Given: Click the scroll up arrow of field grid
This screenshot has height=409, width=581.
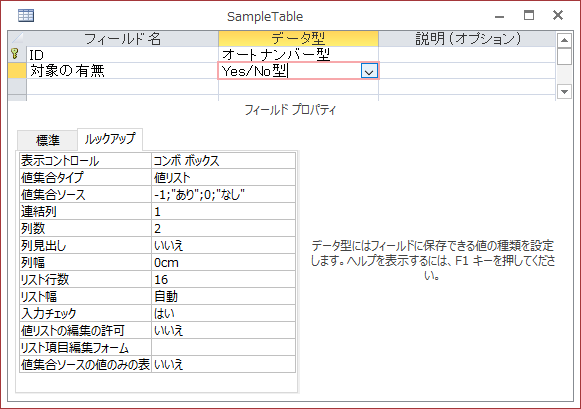Looking at the screenshot, I should [564, 40].
